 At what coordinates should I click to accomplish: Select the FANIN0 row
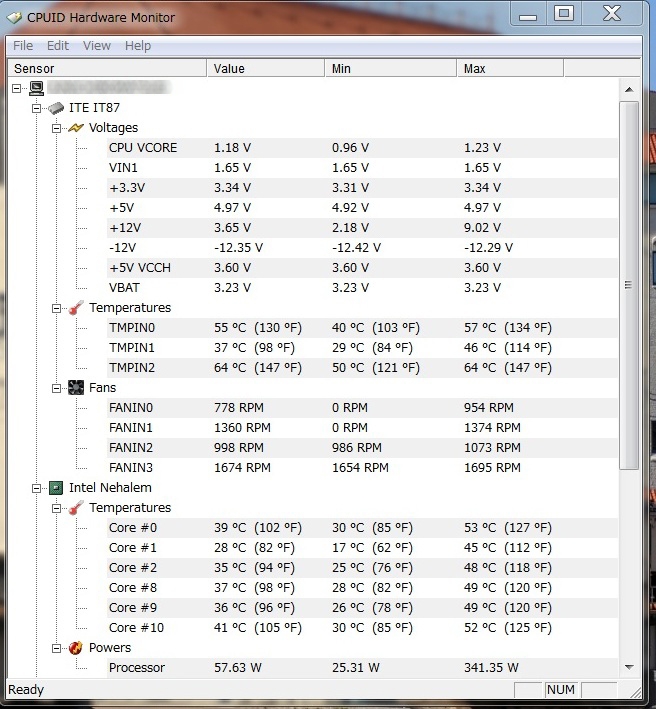click(362, 408)
